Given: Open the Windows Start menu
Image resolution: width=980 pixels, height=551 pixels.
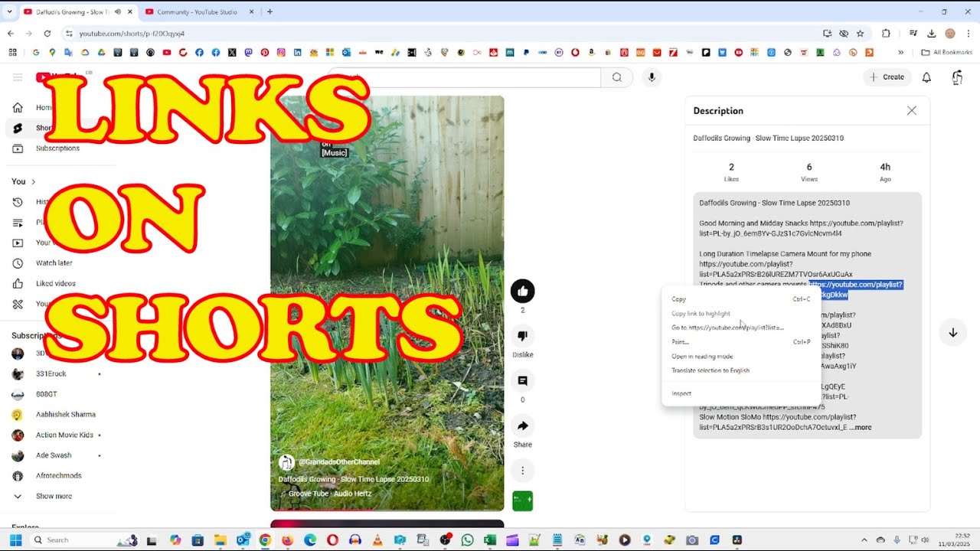Looking at the screenshot, I should 15,540.
